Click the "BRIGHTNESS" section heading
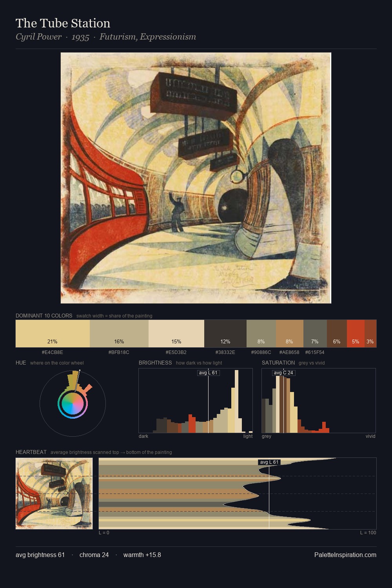Viewport: 392px width, 588px height. [x=155, y=363]
